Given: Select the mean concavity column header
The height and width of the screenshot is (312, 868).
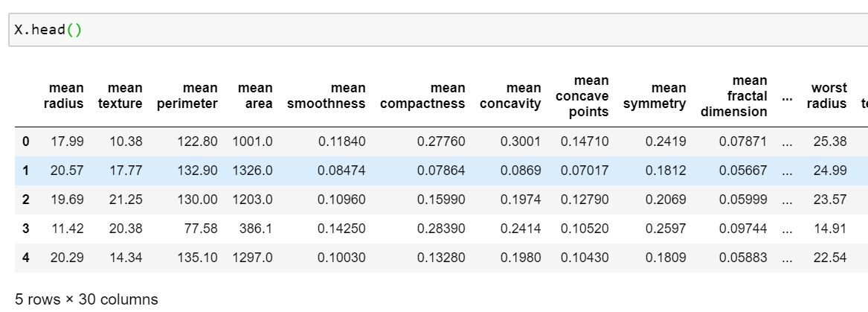Looking at the screenshot, I should tap(510, 96).
